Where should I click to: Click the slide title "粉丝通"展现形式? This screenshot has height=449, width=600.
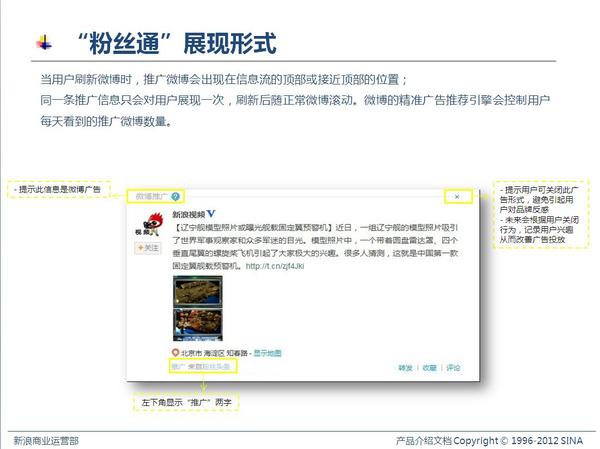click(x=176, y=43)
